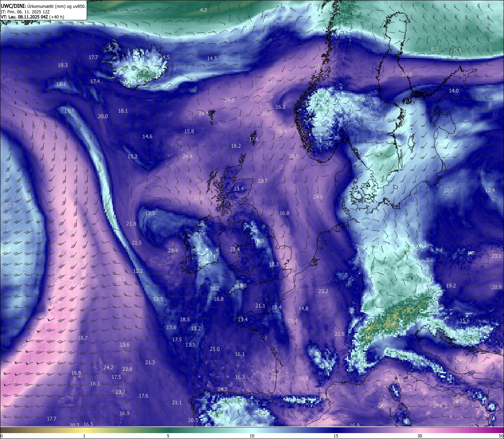The image size is (504, 439).
Task: Click the 24.9 map value
Action: coord(318,197)
